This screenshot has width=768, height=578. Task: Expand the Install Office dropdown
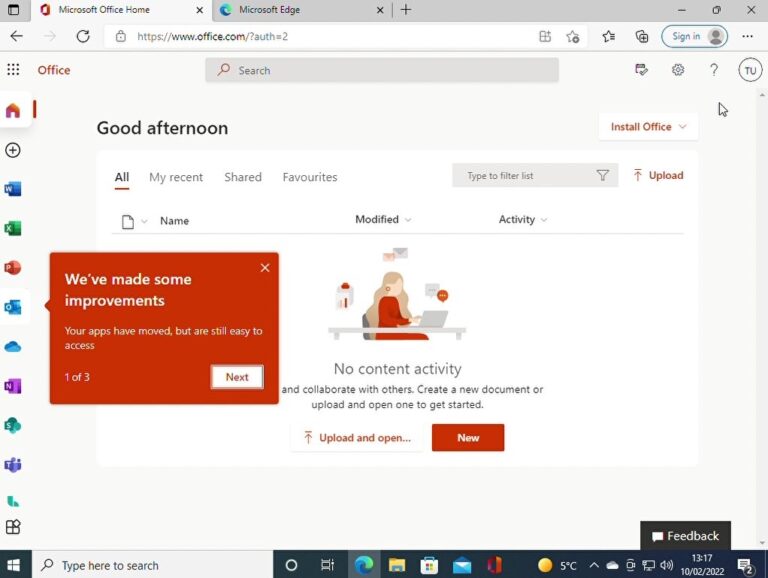(x=648, y=127)
